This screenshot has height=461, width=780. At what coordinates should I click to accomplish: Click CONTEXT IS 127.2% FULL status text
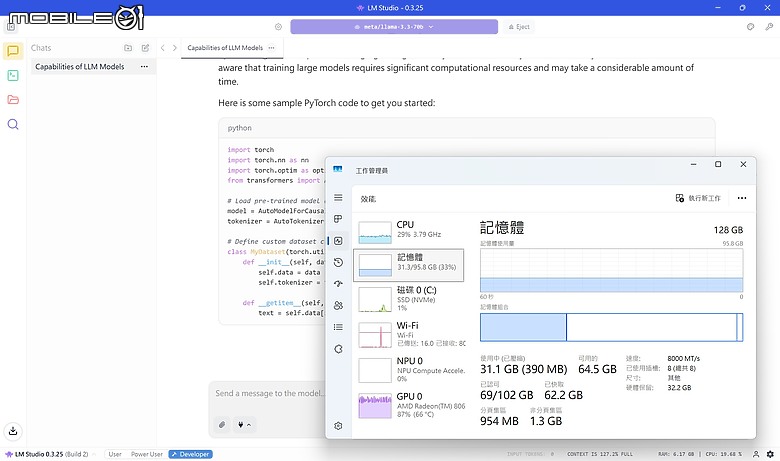pyautogui.click(x=600, y=454)
